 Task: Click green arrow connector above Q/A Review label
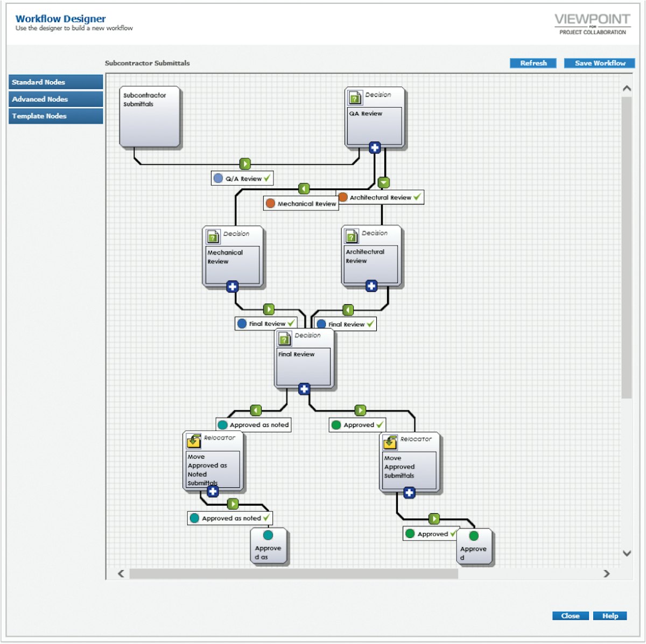(x=245, y=164)
